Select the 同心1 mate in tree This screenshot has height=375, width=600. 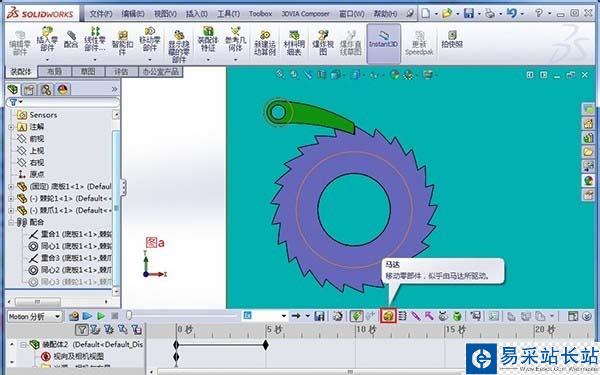70,246
